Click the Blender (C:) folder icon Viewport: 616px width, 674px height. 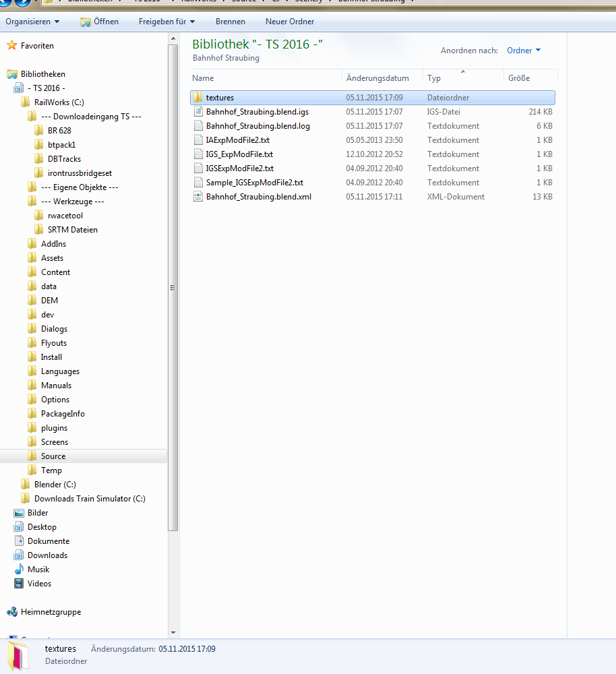point(26,485)
